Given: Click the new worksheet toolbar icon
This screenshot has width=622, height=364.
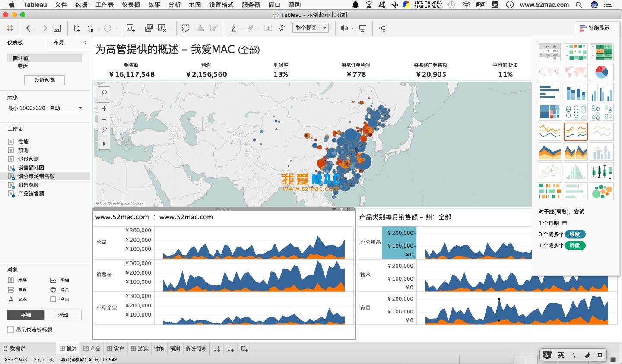Looking at the screenshot, I should click(x=130, y=28).
